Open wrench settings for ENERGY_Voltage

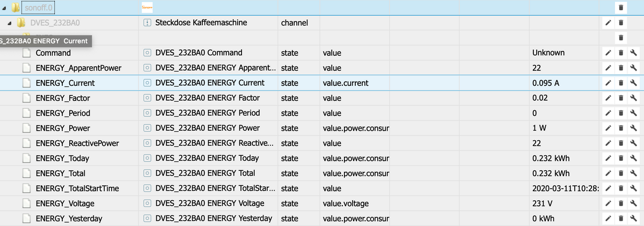tap(633, 204)
